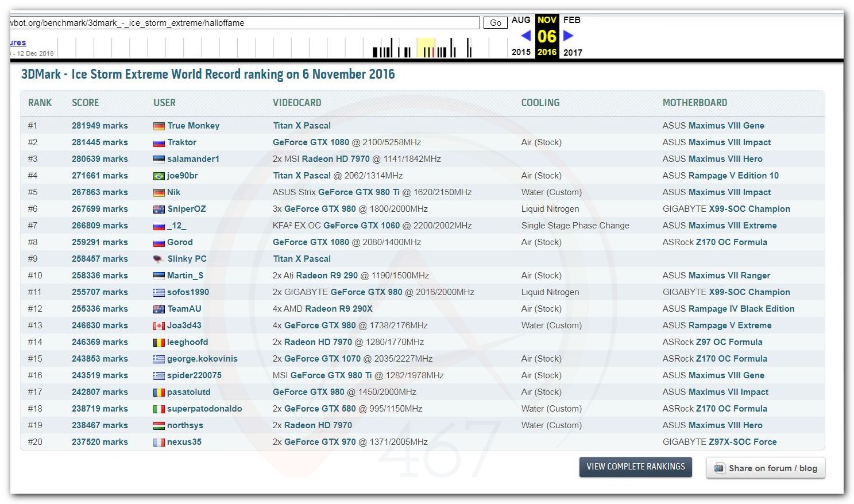The height and width of the screenshot is (504, 854).
Task: Click Russian flag next to Traktor
Action: point(159,143)
